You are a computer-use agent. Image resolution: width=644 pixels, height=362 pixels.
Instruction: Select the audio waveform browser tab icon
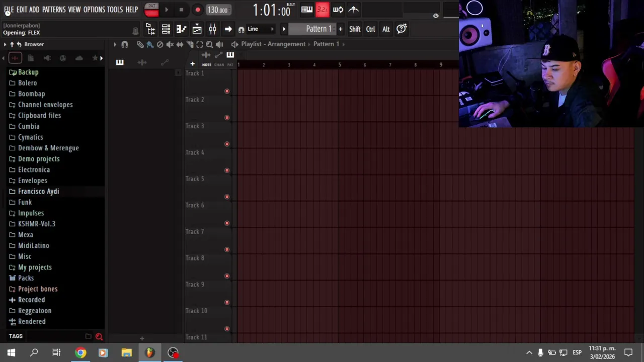pos(15,58)
